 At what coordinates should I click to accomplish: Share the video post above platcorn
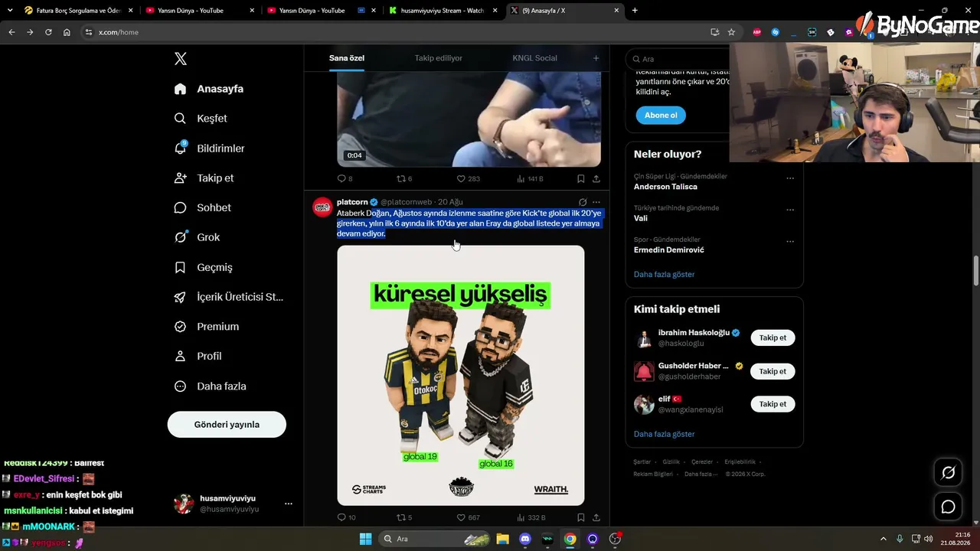click(x=596, y=178)
